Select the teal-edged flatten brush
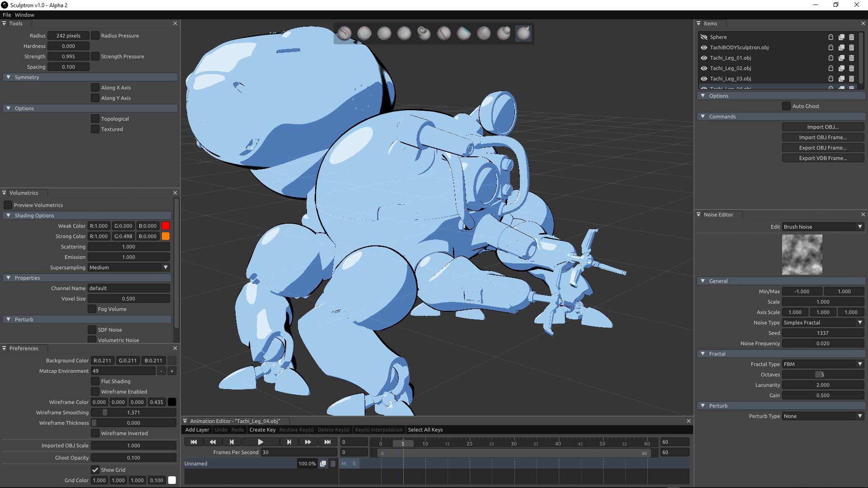Image resolution: width=868 pixels, height=488 pixels. tap(463, 33)
